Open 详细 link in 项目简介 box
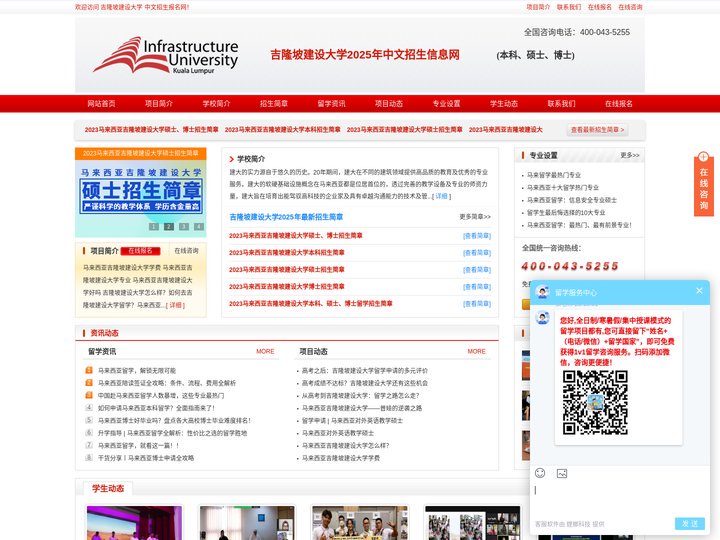The height and width of the screenshot is (540, 720). [175, 305]
